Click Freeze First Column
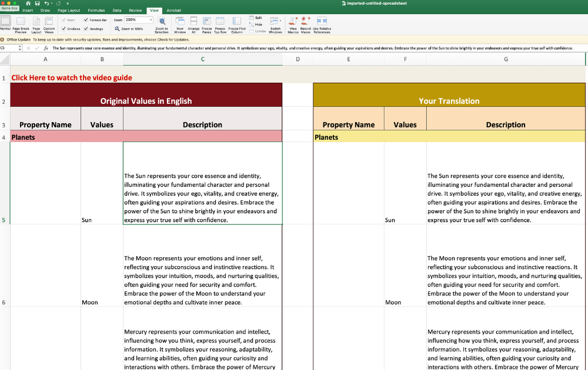 click(x=237, y=25)
